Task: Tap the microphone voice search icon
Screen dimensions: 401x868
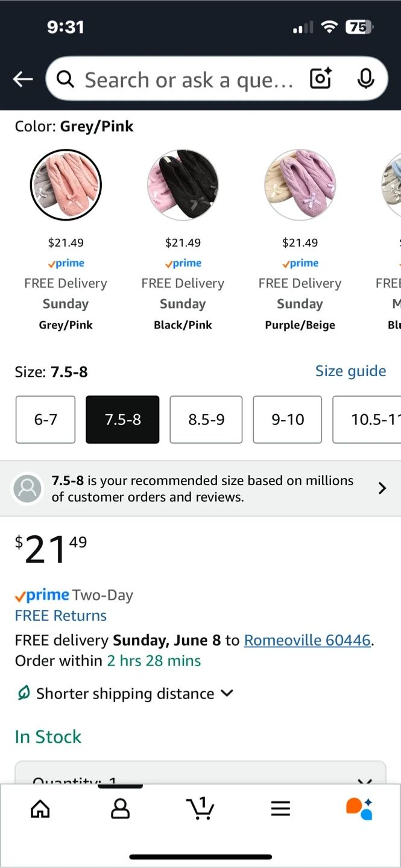Action: 365,79
